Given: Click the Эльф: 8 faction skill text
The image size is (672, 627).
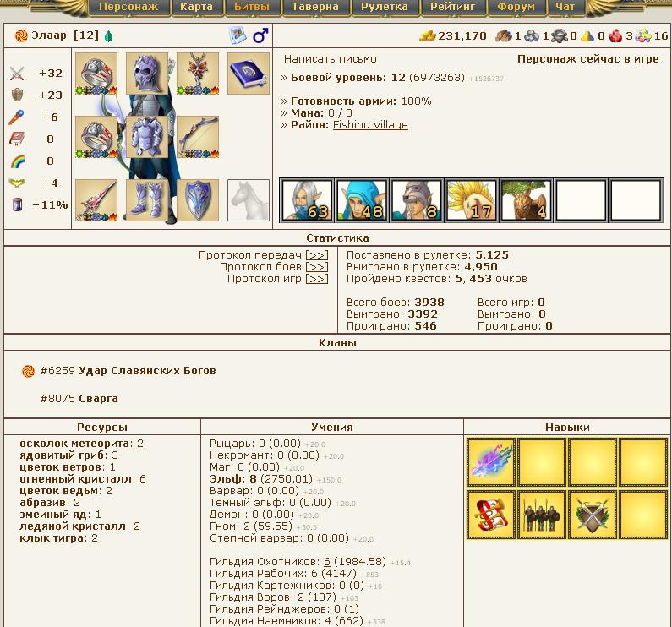Looking at the screenshot, I should point(233,479).
